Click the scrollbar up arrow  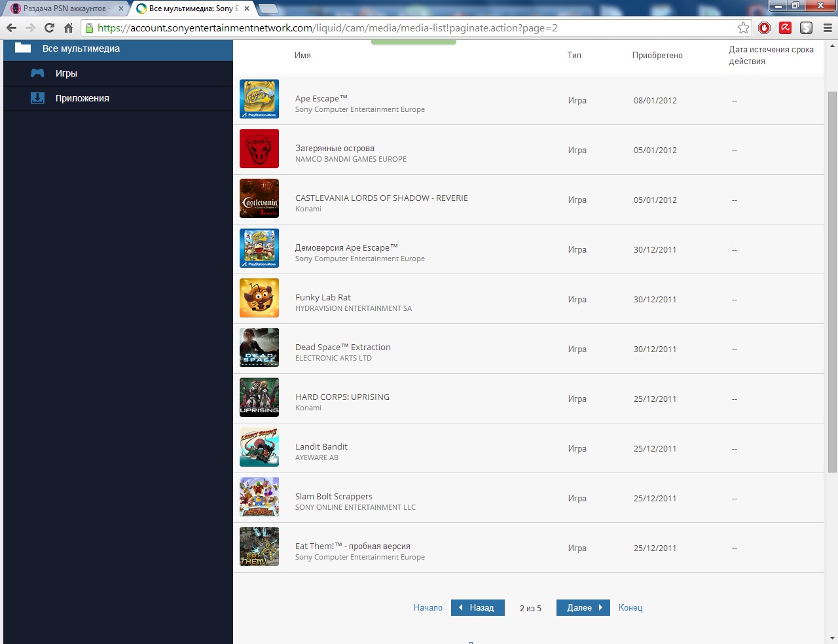pos(832,46)
